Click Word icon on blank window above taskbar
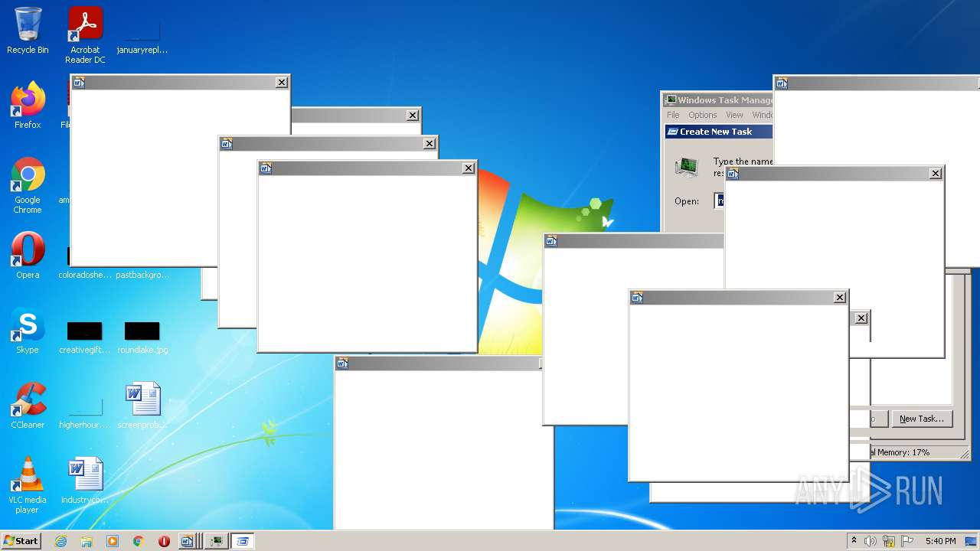Image resolution: width=980 pixels, height=551 pixels. (x=342, y=364)
